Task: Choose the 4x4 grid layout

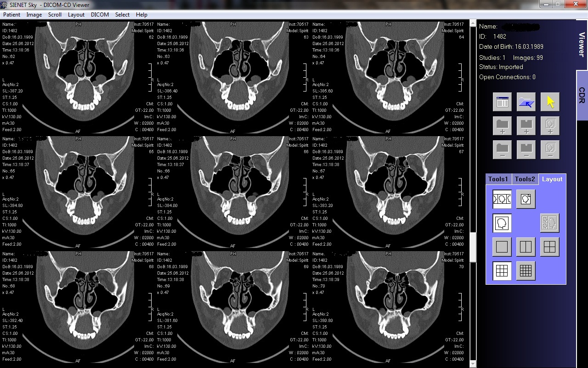Action: tap(526, 271)
